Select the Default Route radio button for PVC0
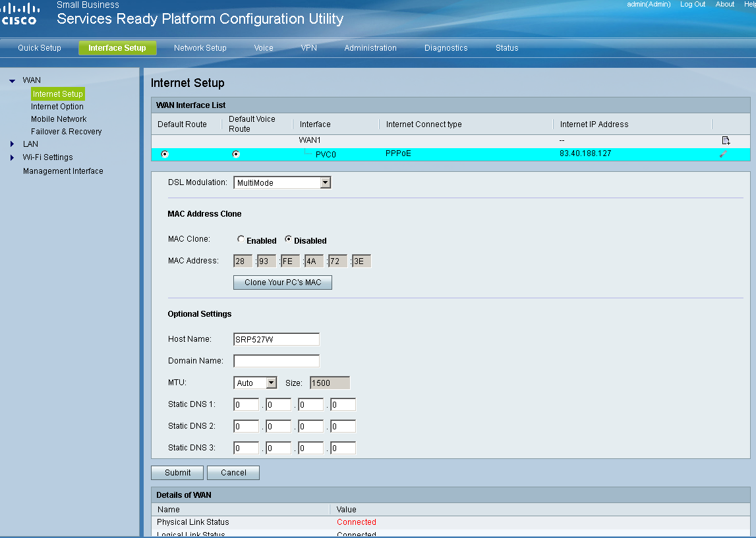756x538 pixels. 164,153
